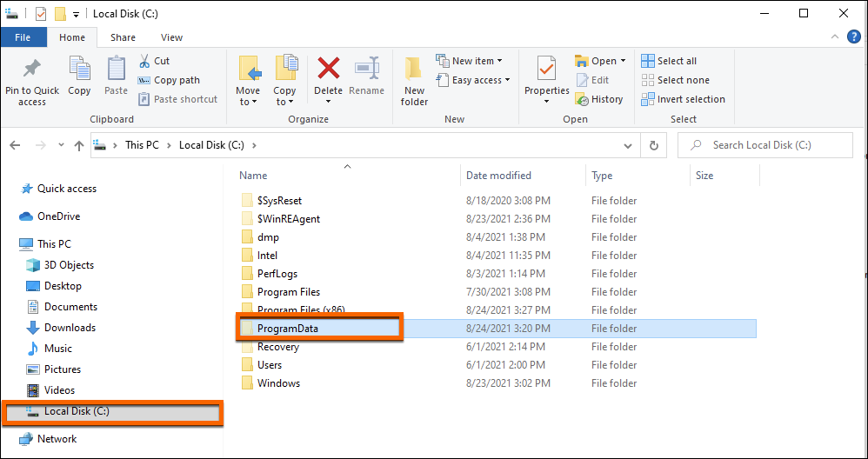Click Select all
This screenshot has width=868, height=459.
(669, 61)
